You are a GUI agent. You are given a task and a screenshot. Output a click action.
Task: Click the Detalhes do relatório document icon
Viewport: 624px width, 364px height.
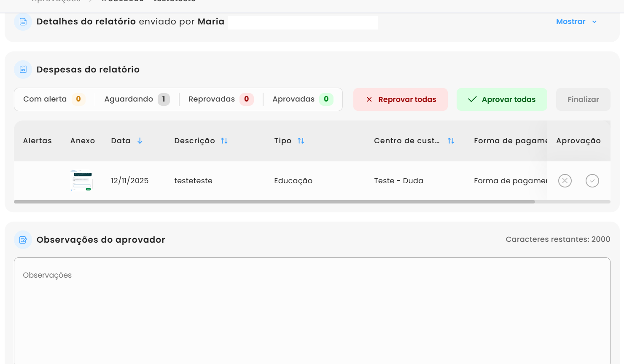point(23,22)
